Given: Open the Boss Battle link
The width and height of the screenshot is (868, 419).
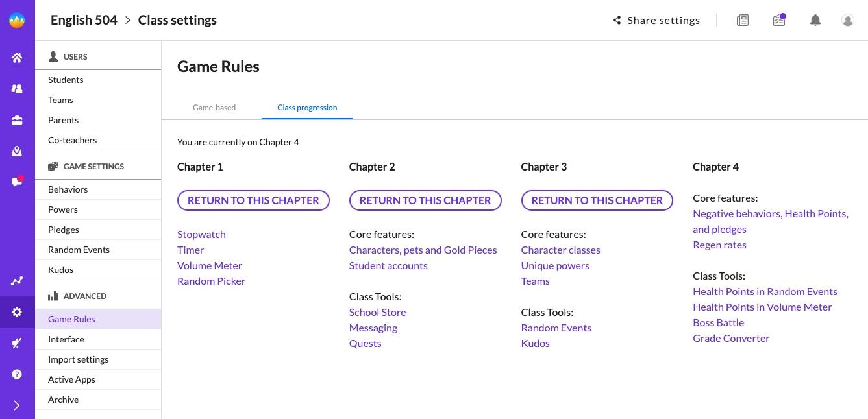Looking at the screenshot, I should 718,322.
